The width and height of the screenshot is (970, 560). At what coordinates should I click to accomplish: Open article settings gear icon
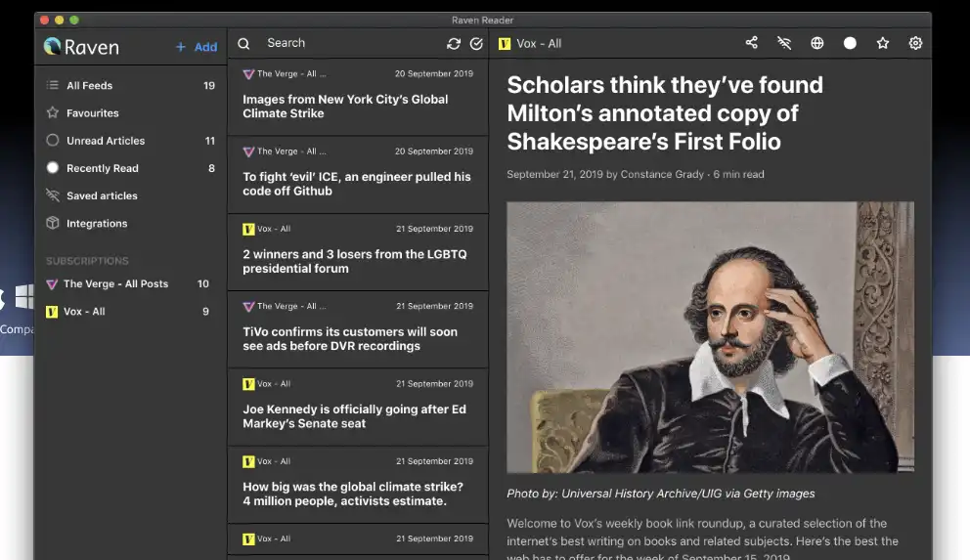tap(915, 43)
